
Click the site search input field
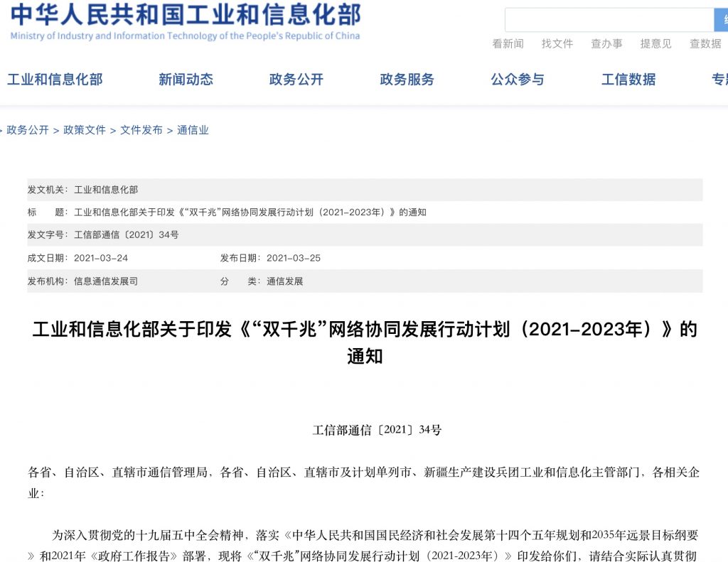point(609,20)
